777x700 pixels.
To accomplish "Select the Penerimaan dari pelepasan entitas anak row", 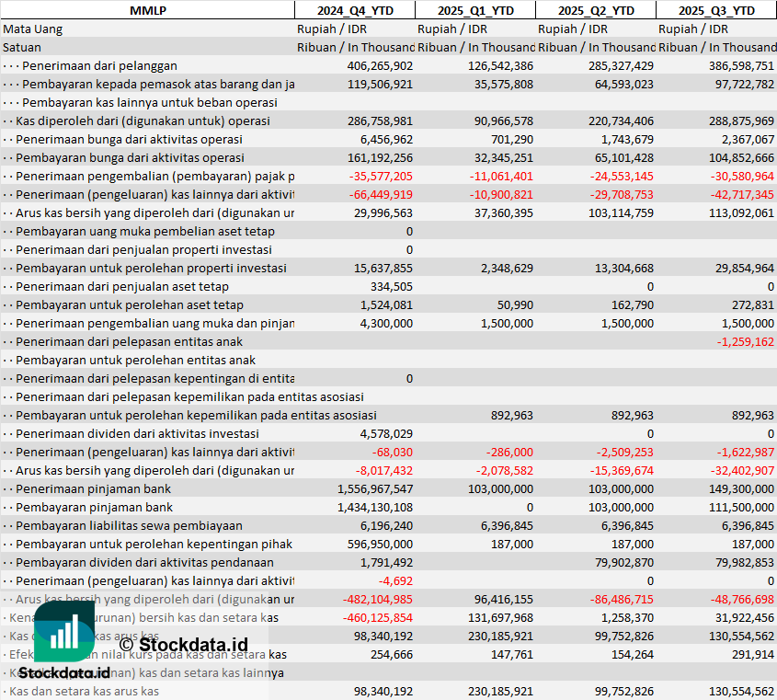I will pyautogui.click(x=116, y=341).
